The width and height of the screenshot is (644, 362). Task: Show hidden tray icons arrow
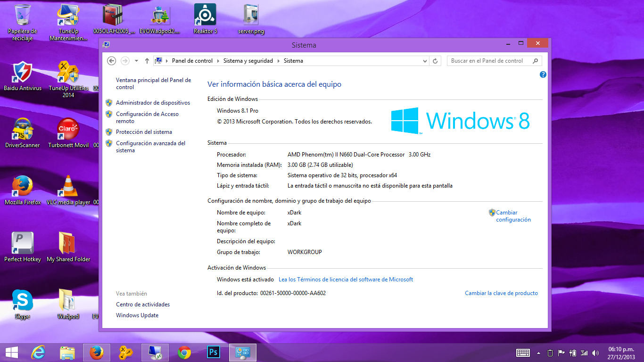tap(538, 353)
